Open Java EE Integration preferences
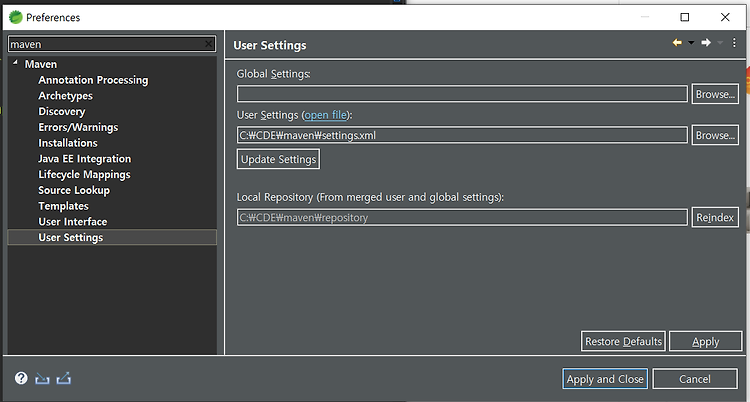 click(85, 159)
